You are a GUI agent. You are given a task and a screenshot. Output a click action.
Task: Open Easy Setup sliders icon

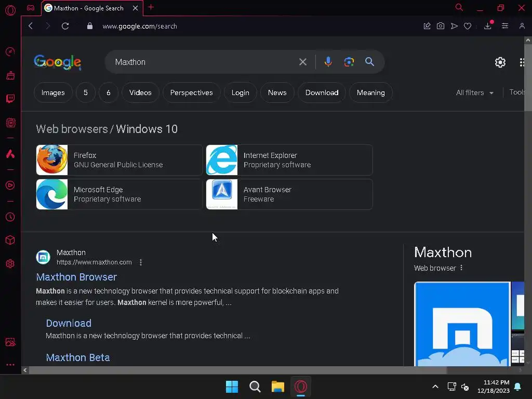[x=505, y=26]
